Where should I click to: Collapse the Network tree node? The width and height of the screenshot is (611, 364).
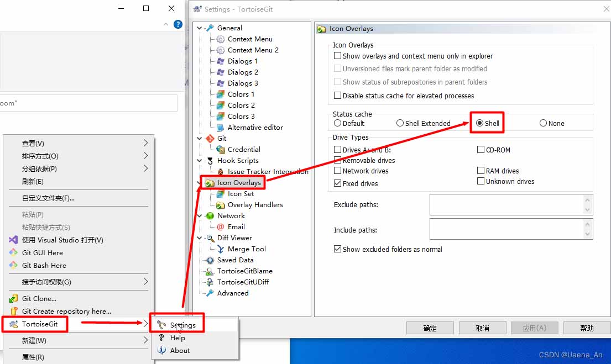tap(200, 215)
